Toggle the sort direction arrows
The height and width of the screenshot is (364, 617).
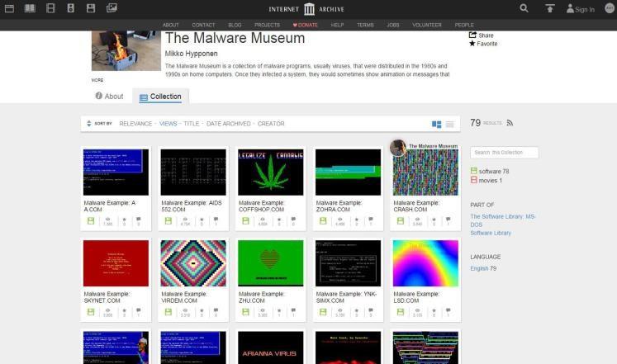coord(89,124)
